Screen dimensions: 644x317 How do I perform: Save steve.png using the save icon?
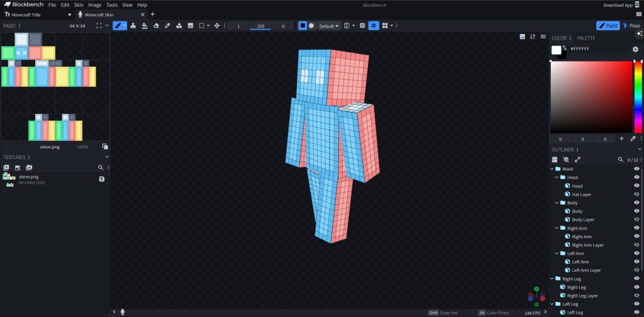click(102, 179)
